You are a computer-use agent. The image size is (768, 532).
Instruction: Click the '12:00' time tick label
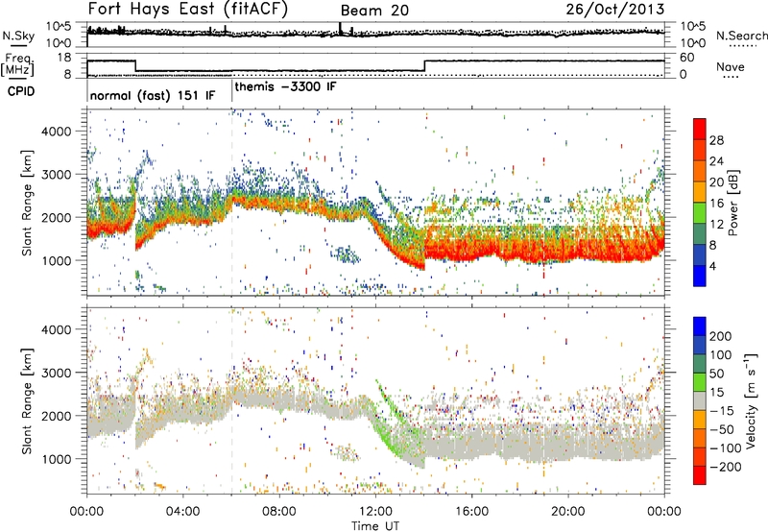point(375,512)
